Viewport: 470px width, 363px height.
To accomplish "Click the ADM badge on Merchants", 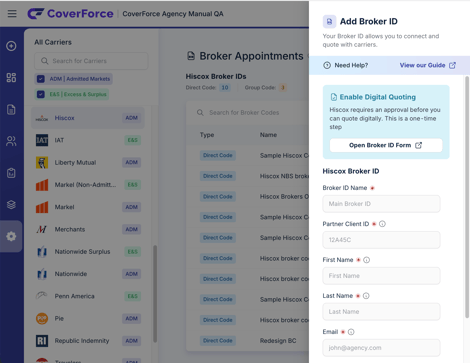I will pyautogui.click(x=132, y=229).
